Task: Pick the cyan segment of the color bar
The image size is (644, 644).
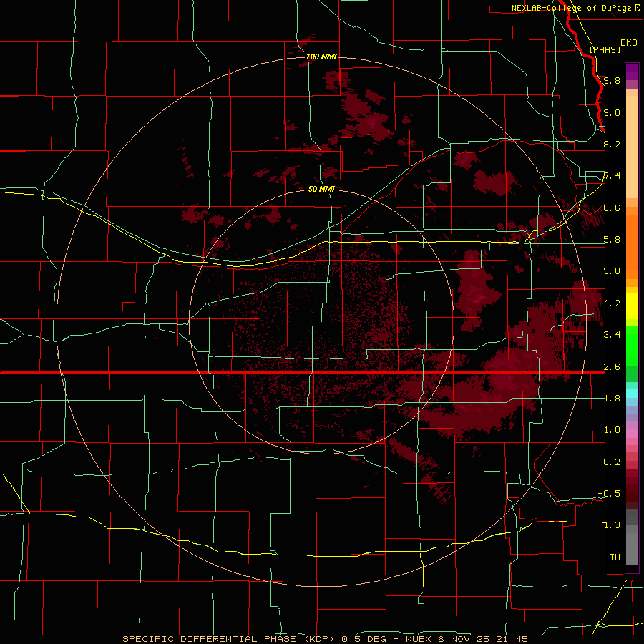Action: click(x=632, y=394)
